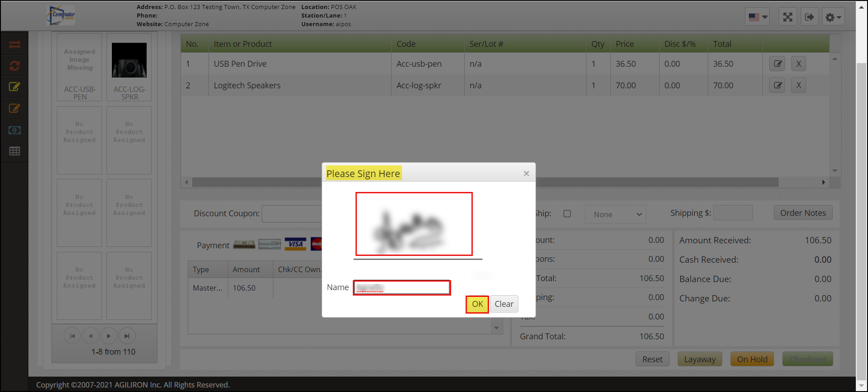Screen dimensions: 868x392
Task: Select the cash payment icon
Action: coord(244,245)
